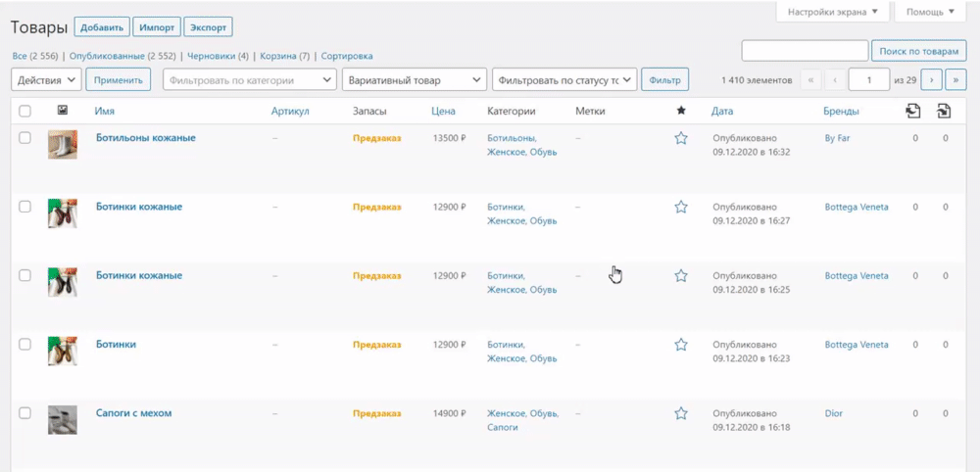Expand the Вариативный товар type dropdown
The width and height of the screenshot is (980, 472).
pyautogui.click(x=414, y=80)
